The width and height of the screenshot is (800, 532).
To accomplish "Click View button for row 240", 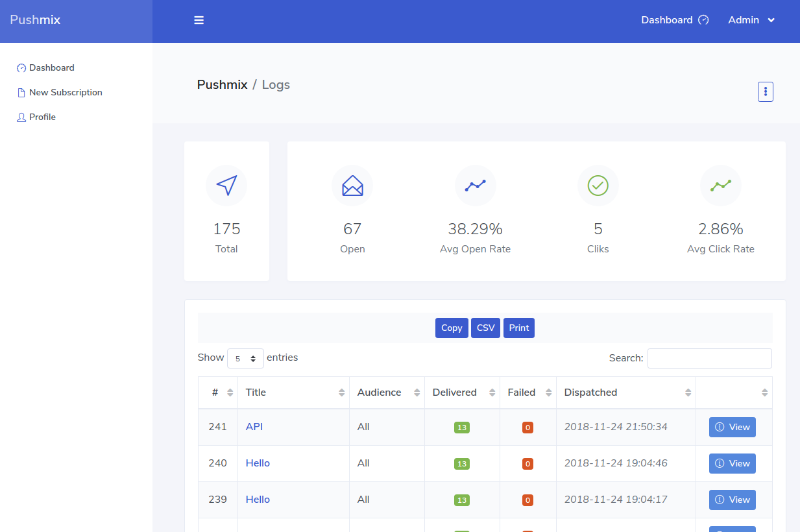I will tap(733, 463).
